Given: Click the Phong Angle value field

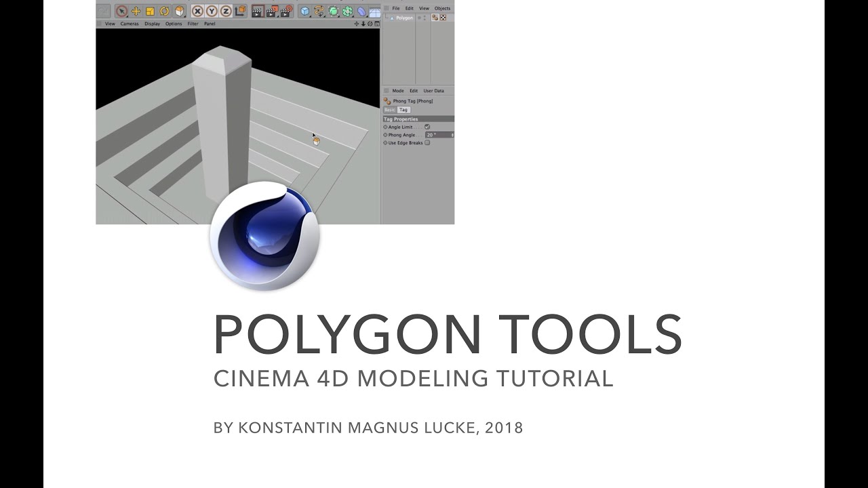Looking at the screenshot, I should [x=439, y=135].
